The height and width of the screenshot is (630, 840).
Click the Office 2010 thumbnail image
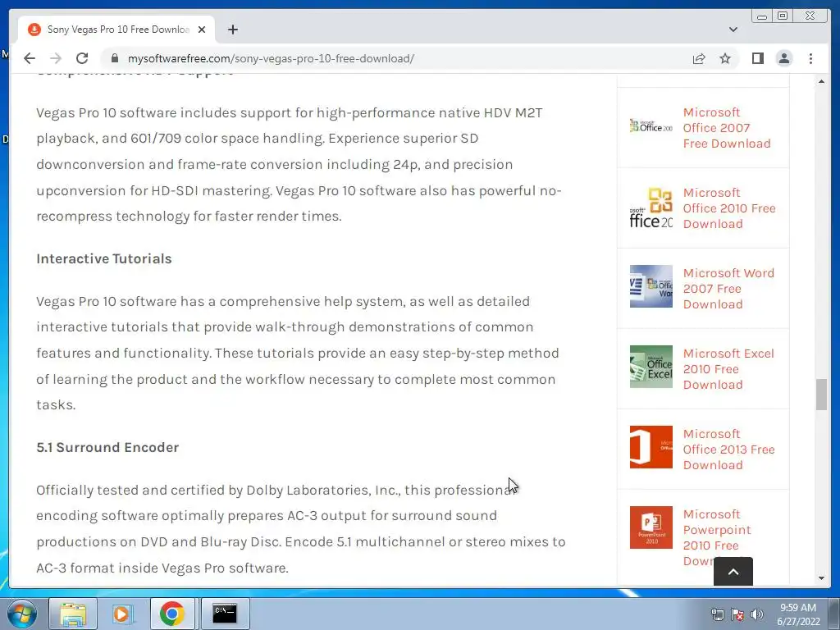coord(651,206)
